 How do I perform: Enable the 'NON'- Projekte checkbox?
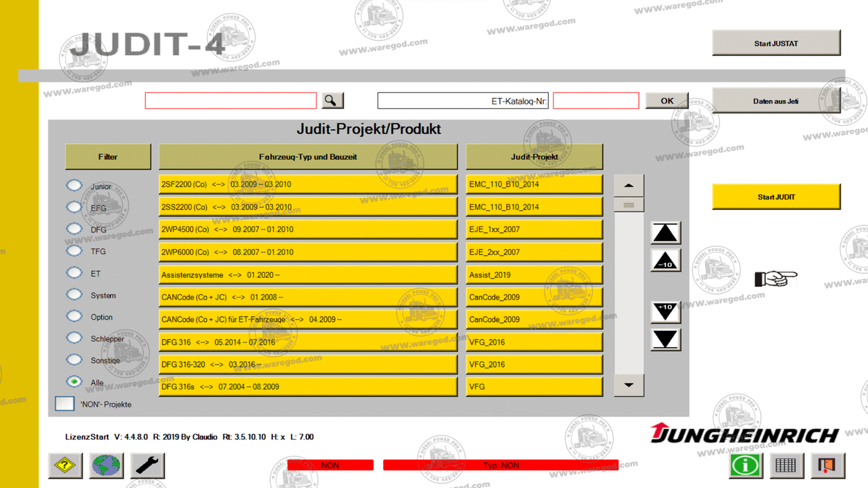coord(64,404)
